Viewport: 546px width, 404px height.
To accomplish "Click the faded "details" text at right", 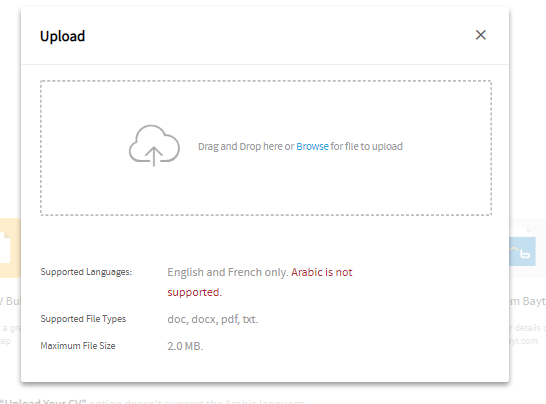I will (x=526, y=328).
